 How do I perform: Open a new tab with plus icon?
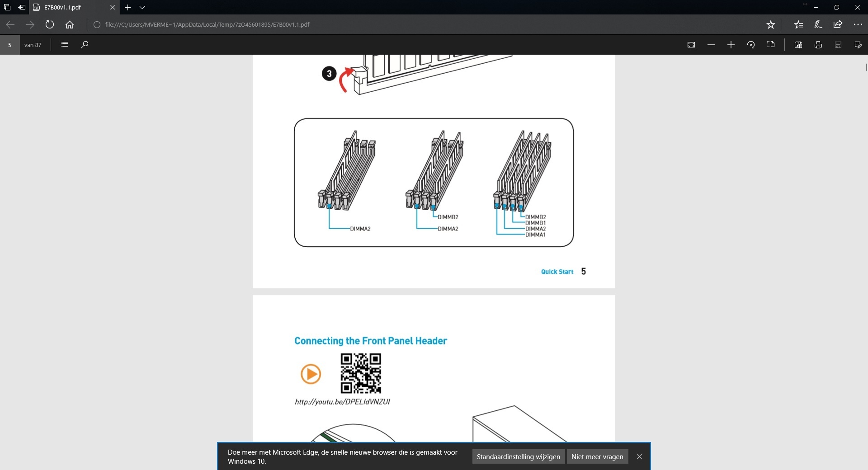coord(128,7)
